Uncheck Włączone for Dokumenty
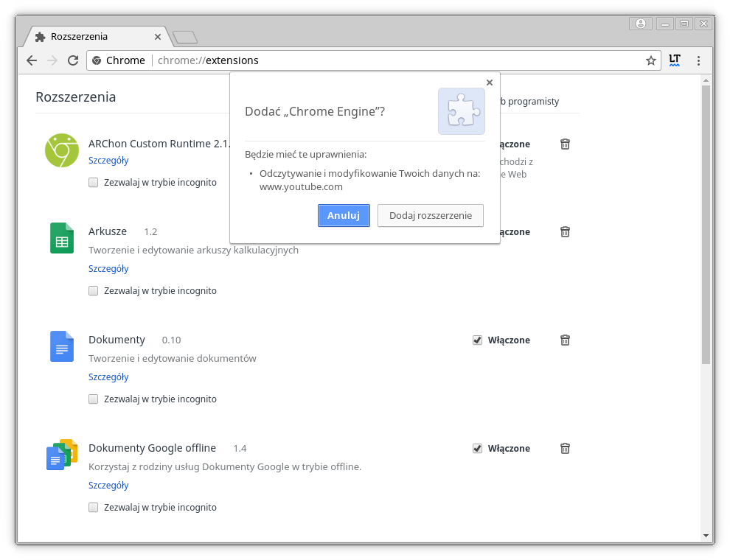The height and width of the screenshot is (560, 730). (x=477, y=340)
